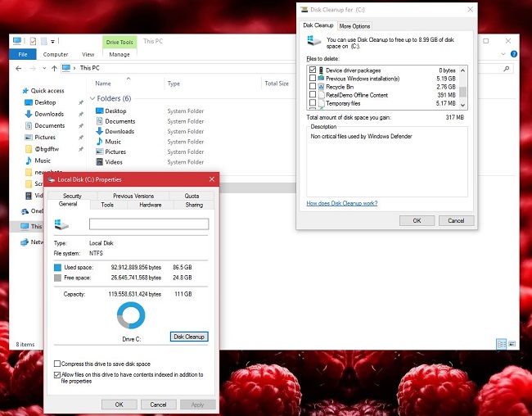Select the Downloads folder icon in file list
This screenshot has width=532, height=416.
point(99,131)
